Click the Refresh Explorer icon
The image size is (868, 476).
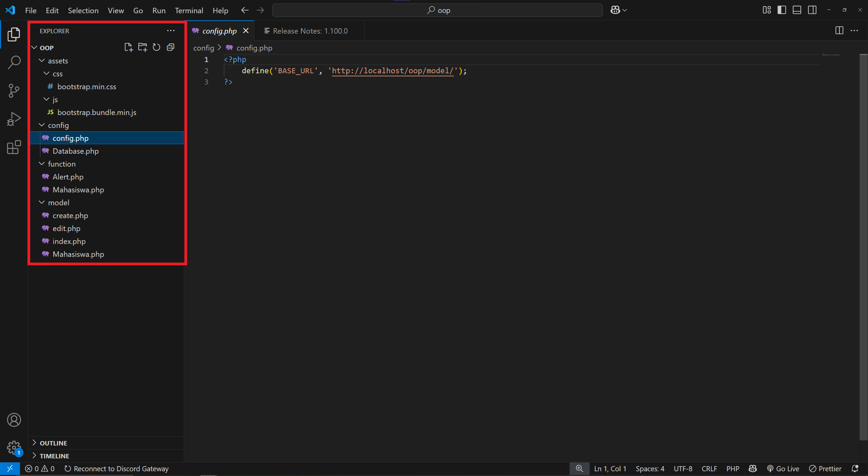[156, 47]
